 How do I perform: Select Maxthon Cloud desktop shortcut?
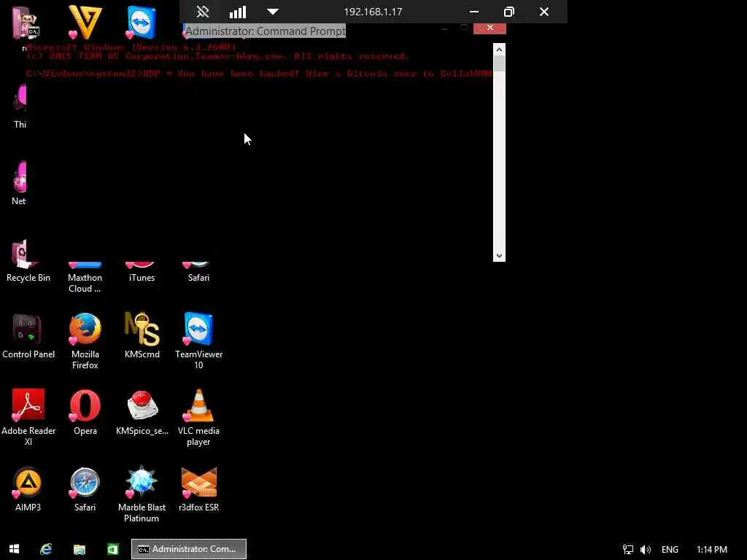[x=85, y=278]
